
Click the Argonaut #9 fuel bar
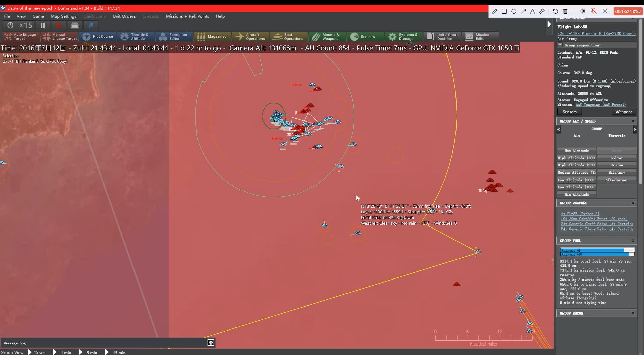pos(597,250)
